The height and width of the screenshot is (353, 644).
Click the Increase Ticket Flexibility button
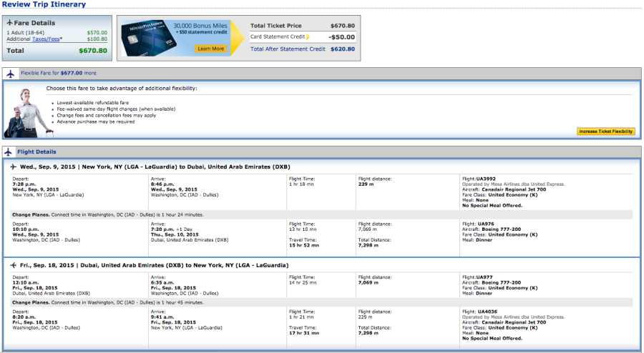click(x=605, y=131)
